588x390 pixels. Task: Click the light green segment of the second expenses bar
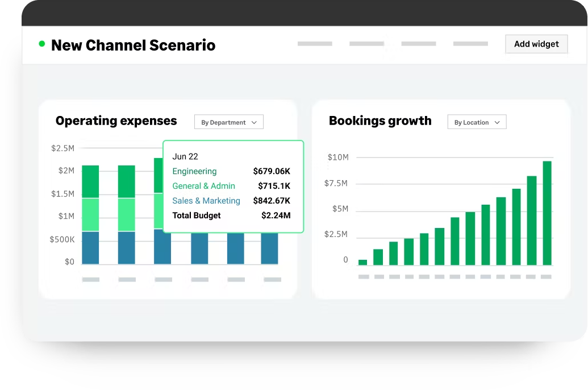[127, 214]
